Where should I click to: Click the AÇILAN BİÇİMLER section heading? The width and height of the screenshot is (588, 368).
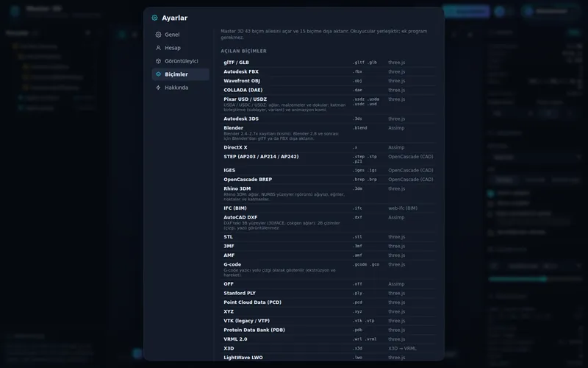[x=243, y=51]
